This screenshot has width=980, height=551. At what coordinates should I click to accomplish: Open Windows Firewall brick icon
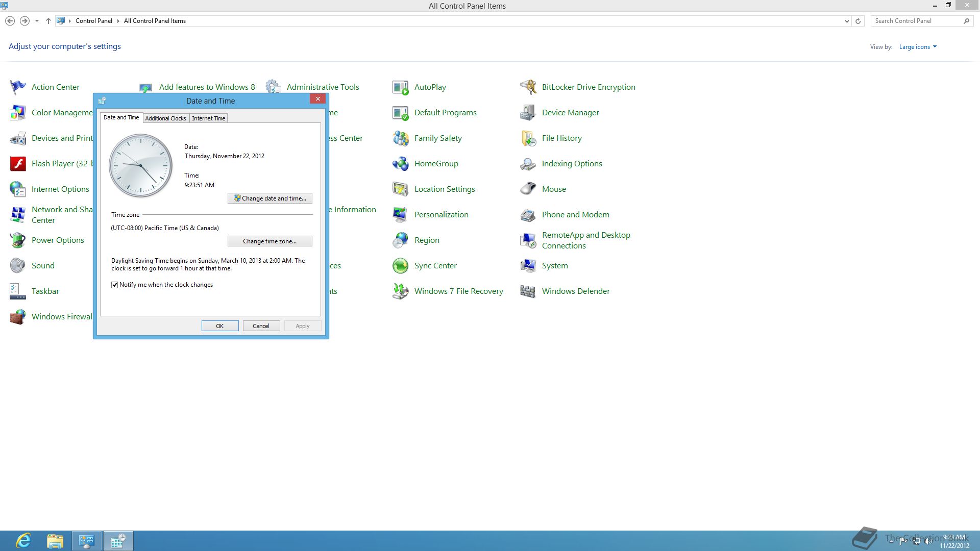[18, 317]
